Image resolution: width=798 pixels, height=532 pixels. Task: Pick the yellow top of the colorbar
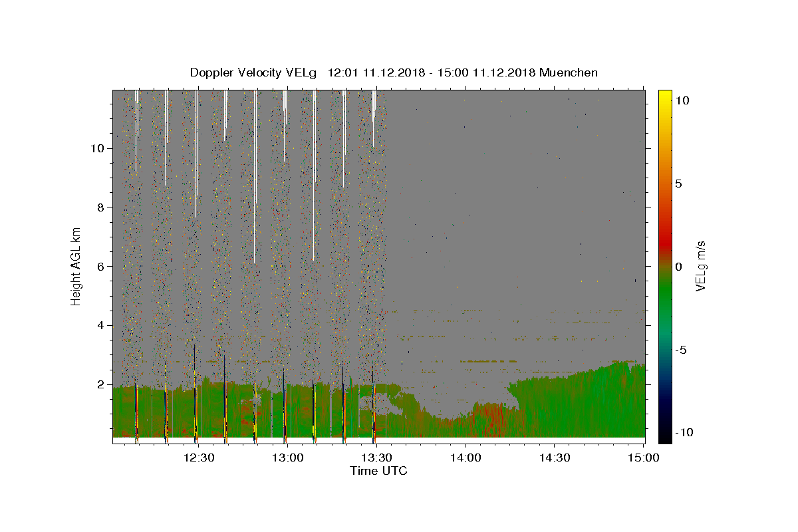point(665,96)
